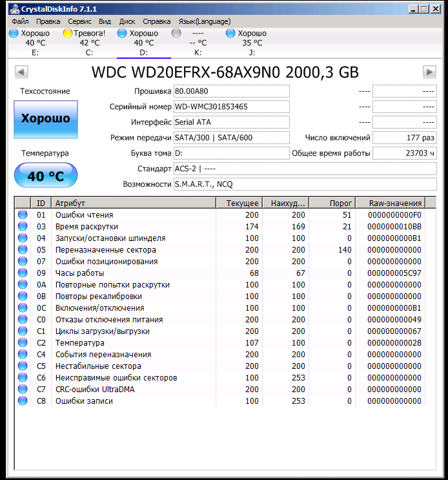Select disk D: blue status orb

[122, 33]
